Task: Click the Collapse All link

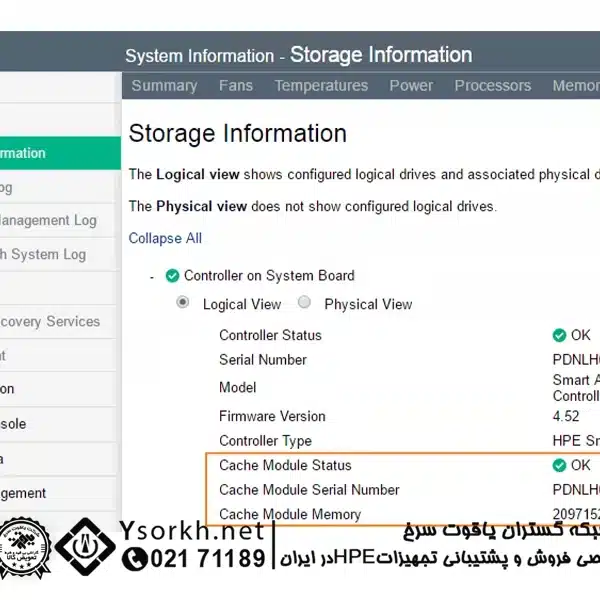Action: tap(165, 238)
